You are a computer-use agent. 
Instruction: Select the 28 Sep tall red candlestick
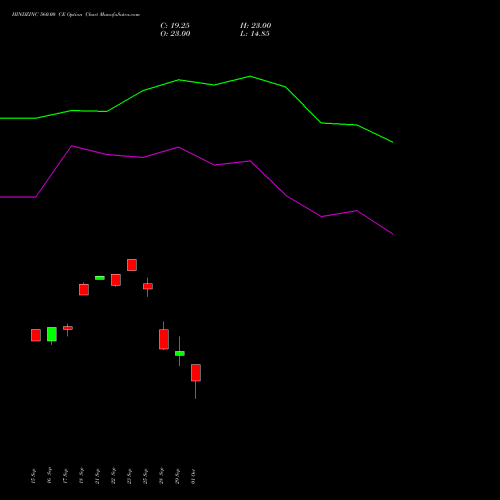[x=164, y=339]
